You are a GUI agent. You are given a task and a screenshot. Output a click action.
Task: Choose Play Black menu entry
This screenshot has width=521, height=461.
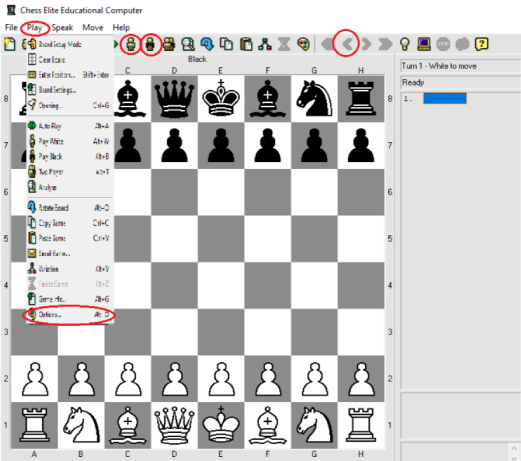coord(70,156)
